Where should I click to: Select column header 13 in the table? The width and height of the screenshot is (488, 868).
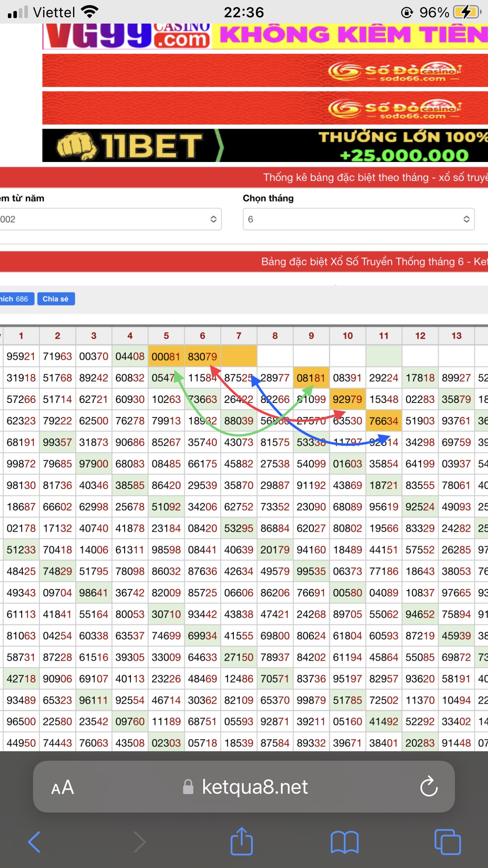457,336
